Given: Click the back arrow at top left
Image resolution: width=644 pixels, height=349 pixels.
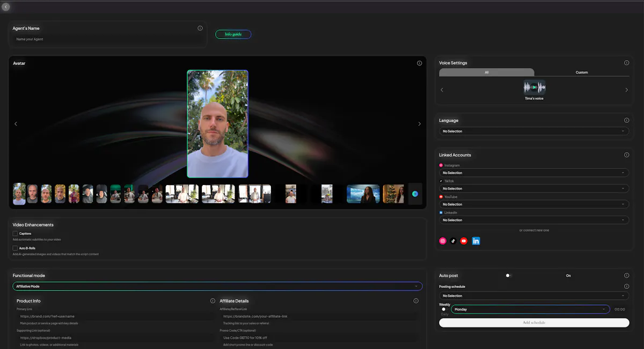Looking at the screenshot, I should click(6, 7).
